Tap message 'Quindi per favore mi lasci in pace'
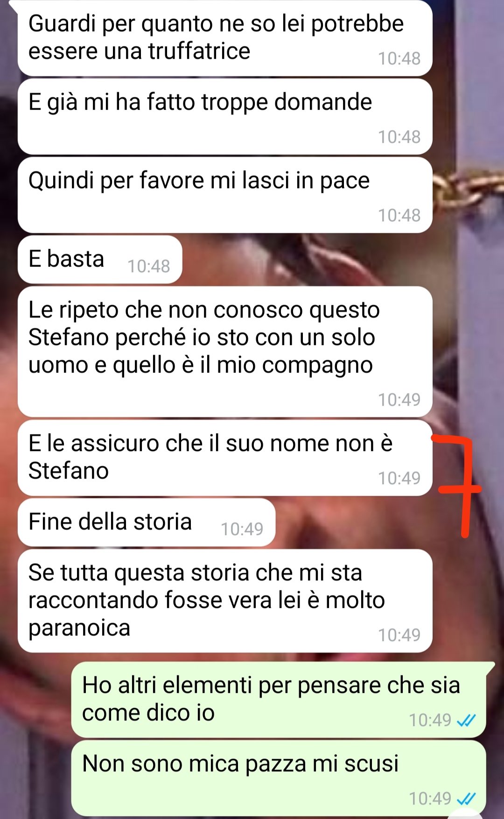The width and height of the screenshot is (504, 819). [225, 195]
